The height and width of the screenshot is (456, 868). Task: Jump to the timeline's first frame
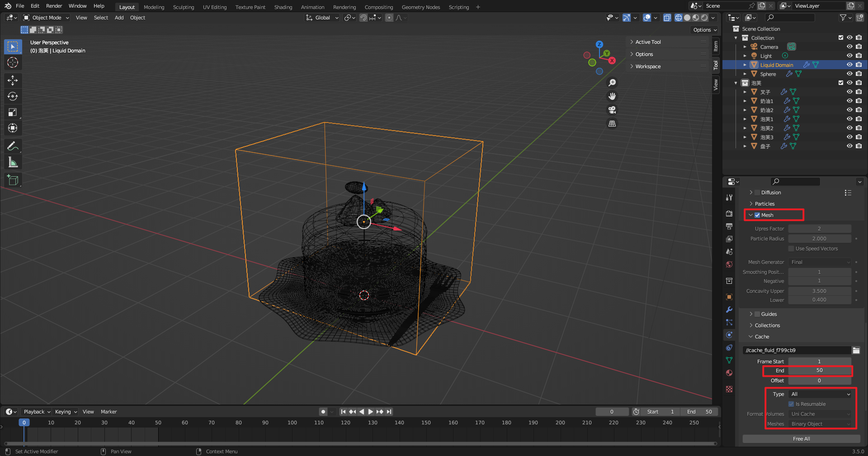pyautogui.click(x=343, y=412)
